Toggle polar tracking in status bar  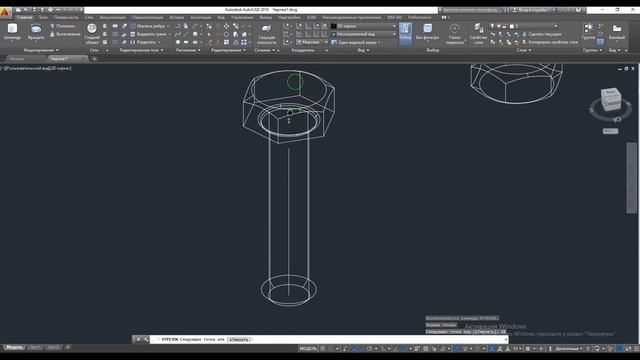(x=369, y=349)
